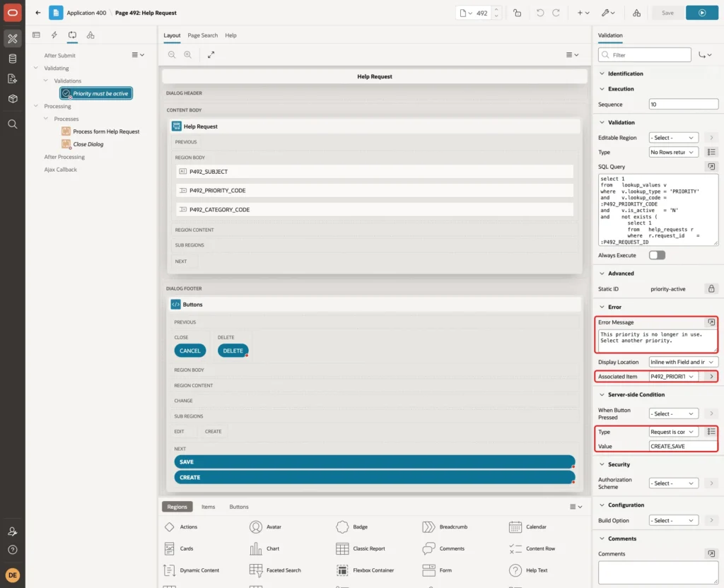
Task: Select the Buttons gallery tab
Action: tap(239, 507)
